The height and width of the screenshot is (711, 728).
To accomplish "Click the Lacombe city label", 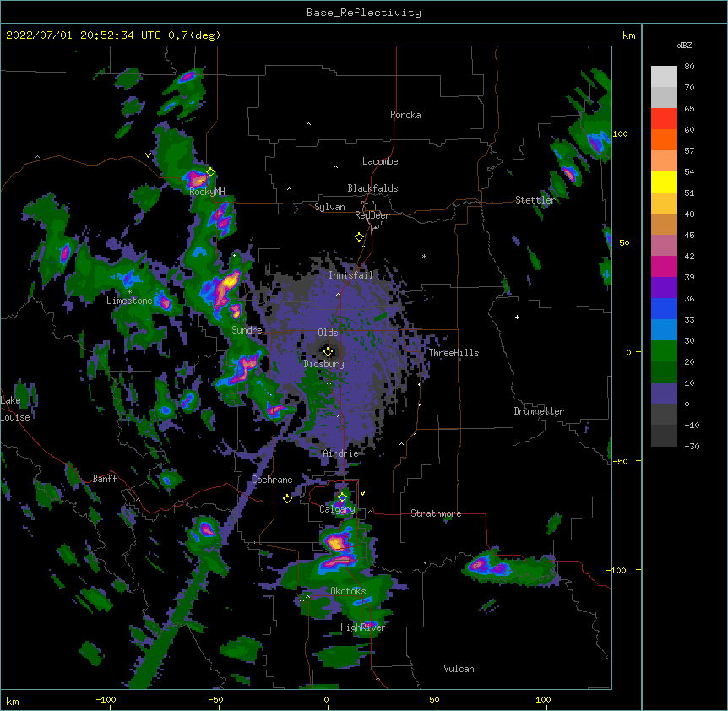I will pos(380,161).
